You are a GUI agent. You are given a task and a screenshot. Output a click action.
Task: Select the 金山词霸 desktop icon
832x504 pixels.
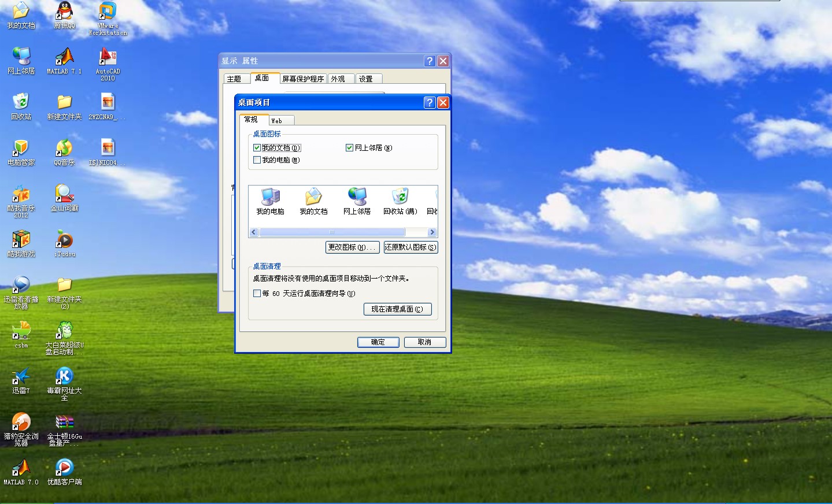(64, 198)
